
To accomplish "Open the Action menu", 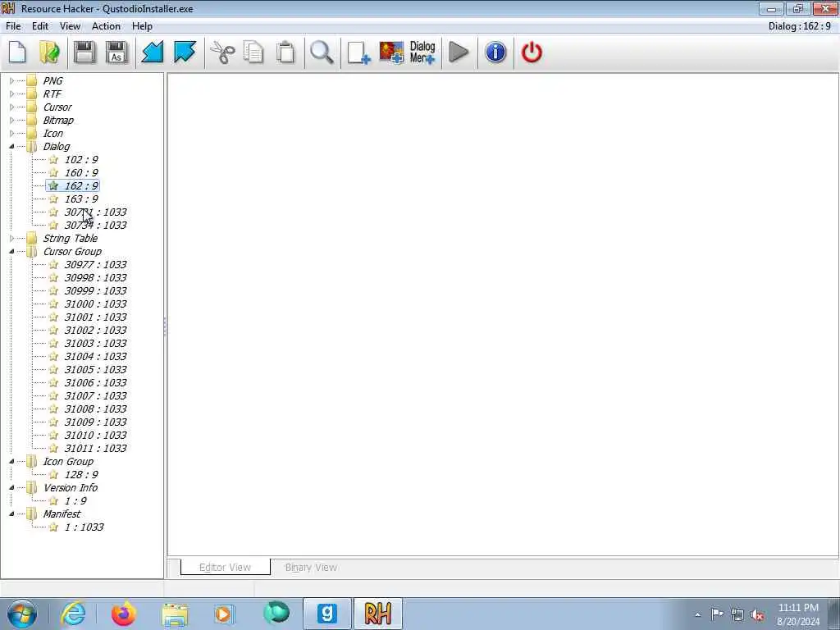I will pyautogui.click(x=106, y=26).
